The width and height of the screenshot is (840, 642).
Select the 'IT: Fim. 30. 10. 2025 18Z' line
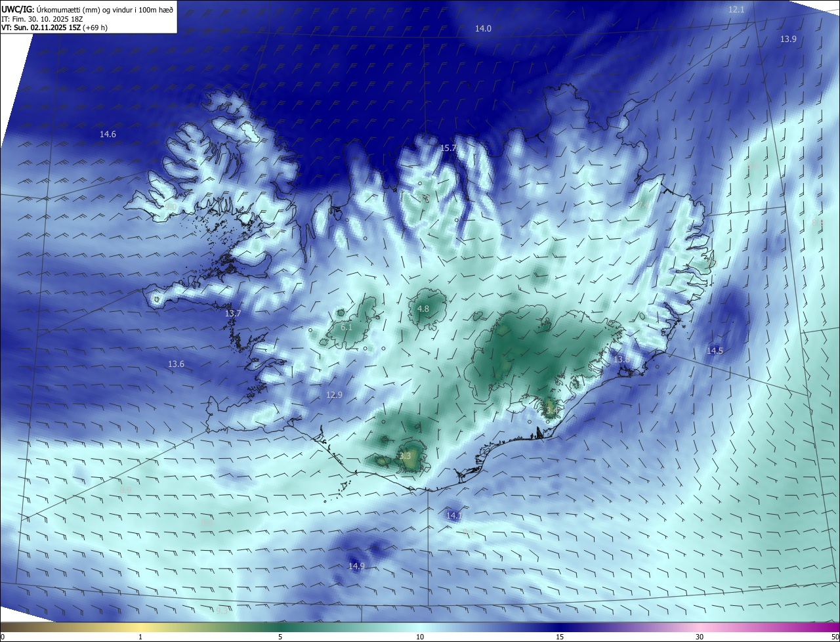tap(41, 18)
